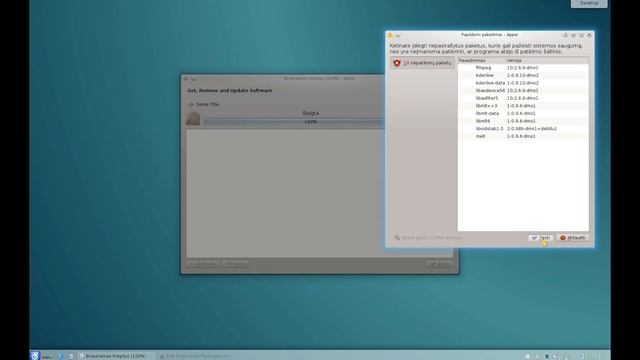Select the libavfilter5 package row
This screenshot has height=360, width=640.
tap(523, 98)
